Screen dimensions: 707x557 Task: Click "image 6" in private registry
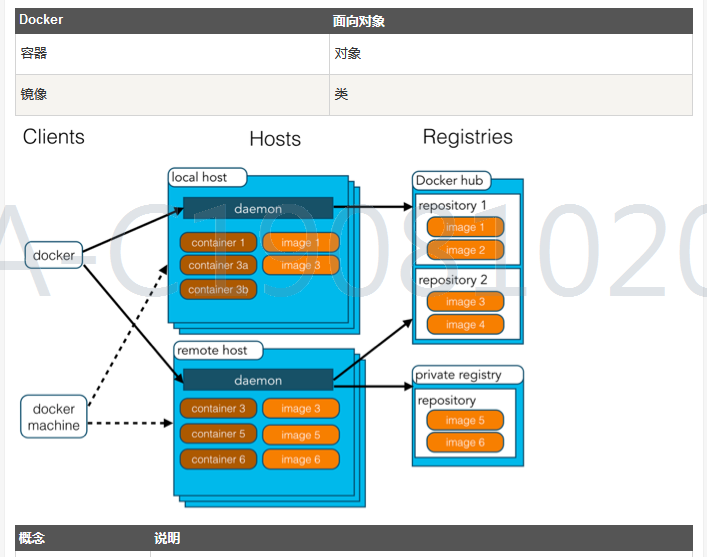tap(465, 442)
